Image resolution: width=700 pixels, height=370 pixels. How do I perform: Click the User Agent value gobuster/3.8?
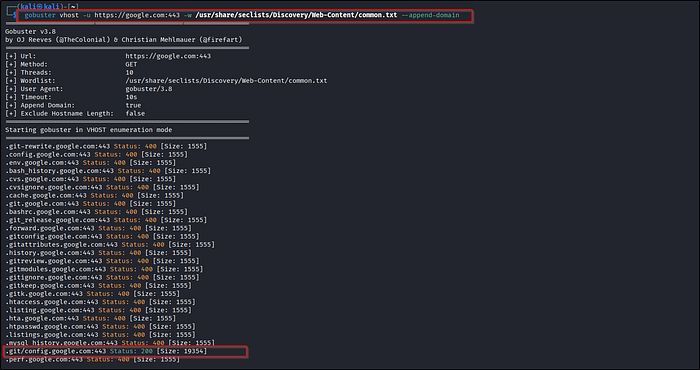(x=149, y=89)
